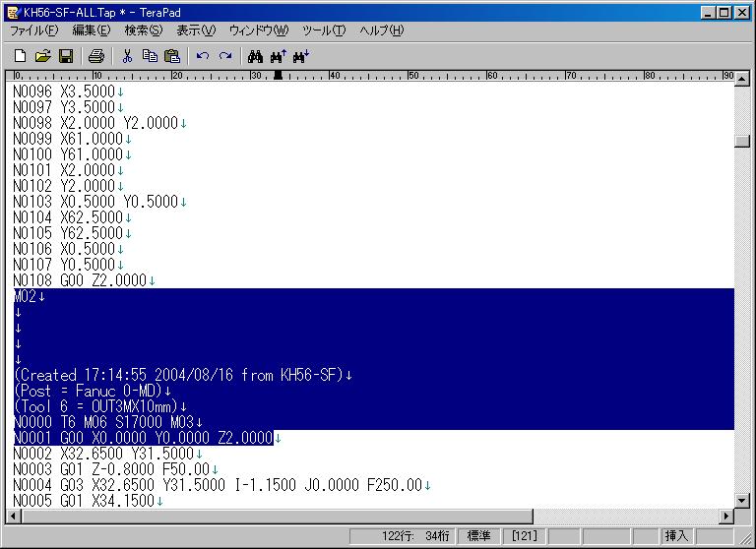Image resolution: width=756 pixels, height=549 pixels.
Task: Find previous with binoculars up-arrow icon
Action: (279, 56)
